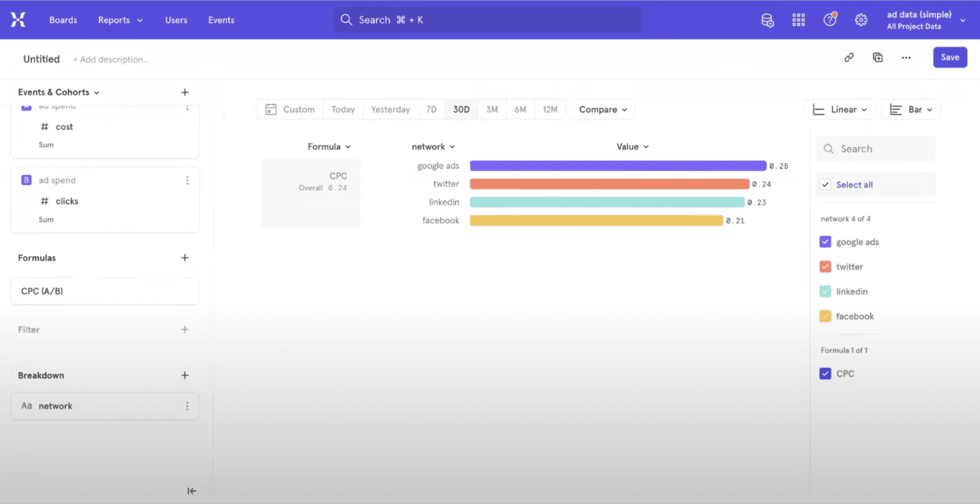This screenshot has width=980, height=504.
Task: Save the report
Action: coord(950,57)
